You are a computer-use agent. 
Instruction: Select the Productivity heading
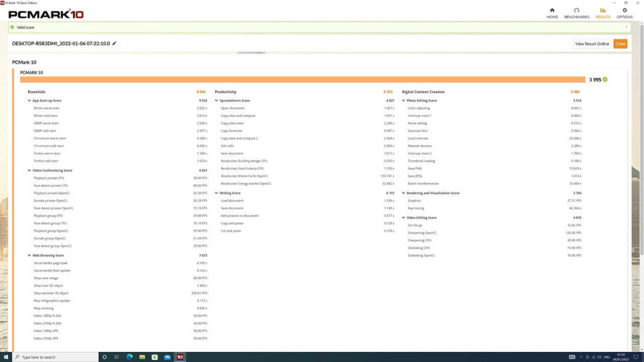(226, 92)
